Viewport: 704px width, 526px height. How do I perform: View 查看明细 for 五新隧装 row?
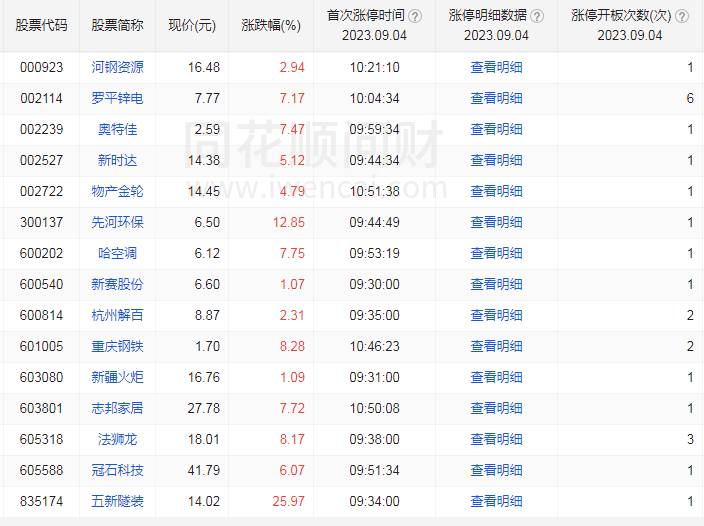click(497, 501)
